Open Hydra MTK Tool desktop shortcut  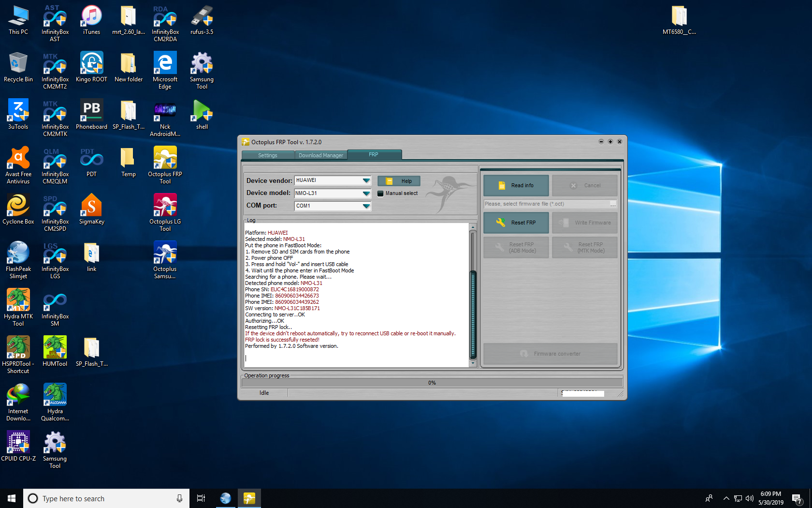click(18, 307)
